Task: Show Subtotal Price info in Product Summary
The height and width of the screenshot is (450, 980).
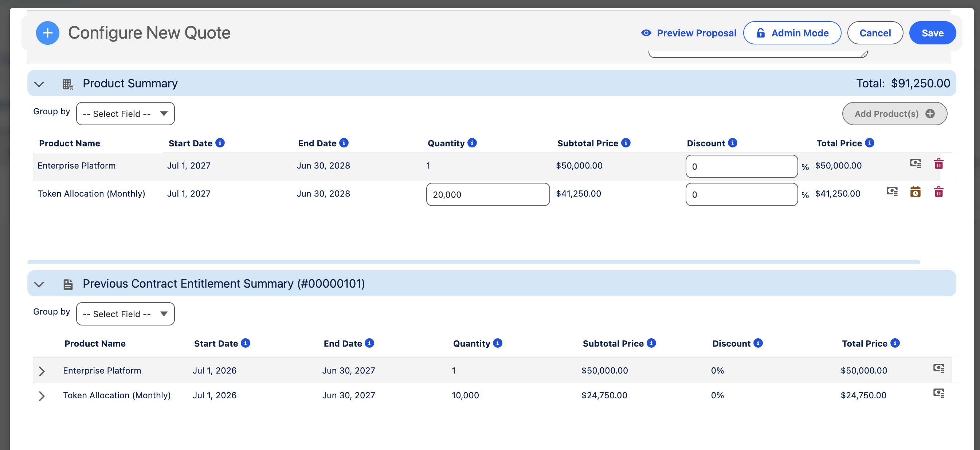Action: coord(626,143)
